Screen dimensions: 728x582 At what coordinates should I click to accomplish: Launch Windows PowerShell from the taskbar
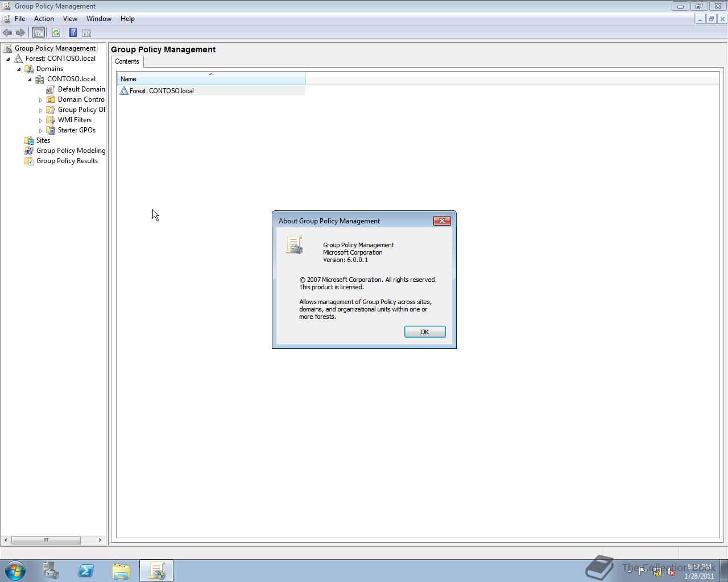86,571
